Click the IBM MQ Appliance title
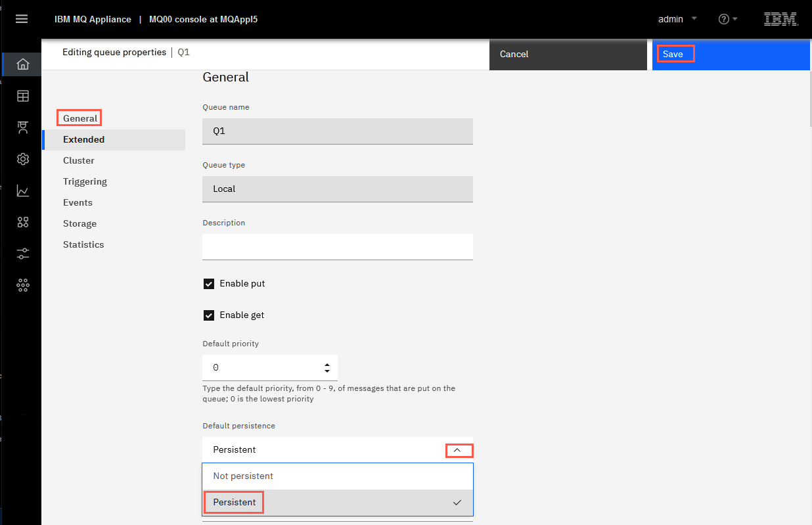Screen dimensions: 812x525 pyautogui.click(x=93, y=19)
